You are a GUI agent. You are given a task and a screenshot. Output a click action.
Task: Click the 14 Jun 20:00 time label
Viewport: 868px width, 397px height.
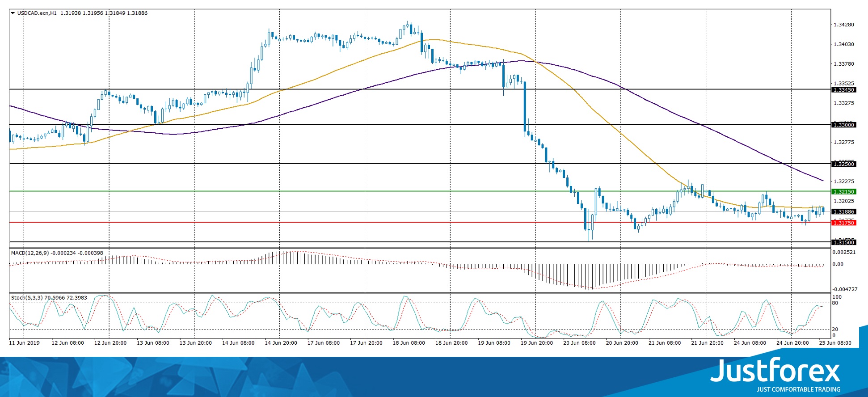pyautogui.click(x=281, y=343)
